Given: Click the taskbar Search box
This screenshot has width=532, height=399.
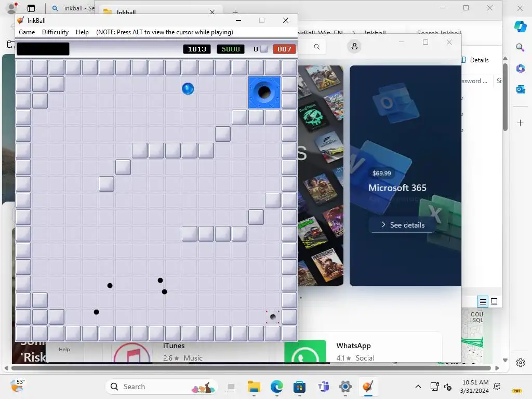Looking at the screenshot, I should [161, 387].
